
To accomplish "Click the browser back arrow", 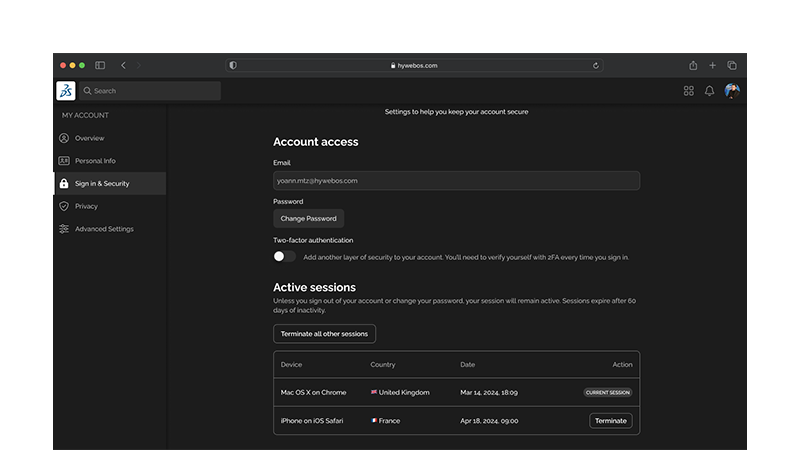I will click(124, 65).
